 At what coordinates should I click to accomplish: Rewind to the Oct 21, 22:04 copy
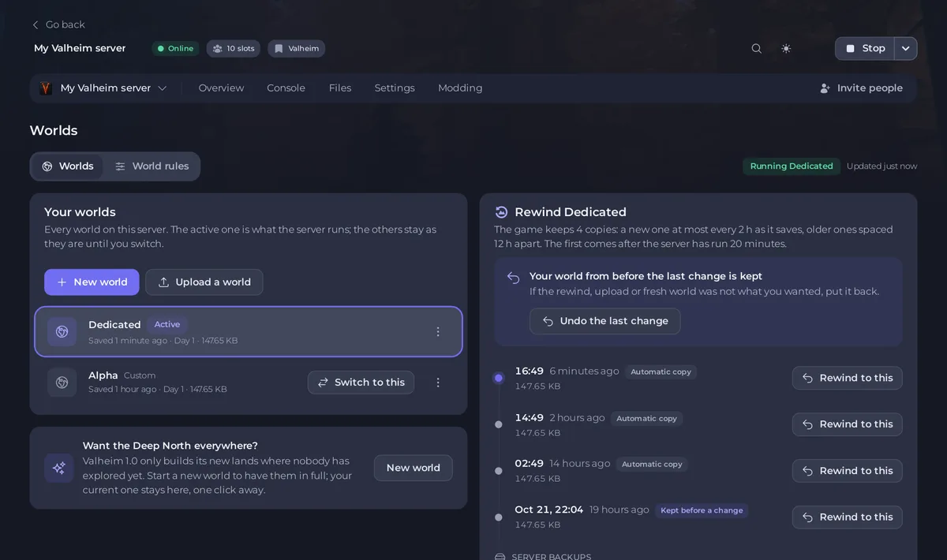click(x=848, y=517)
